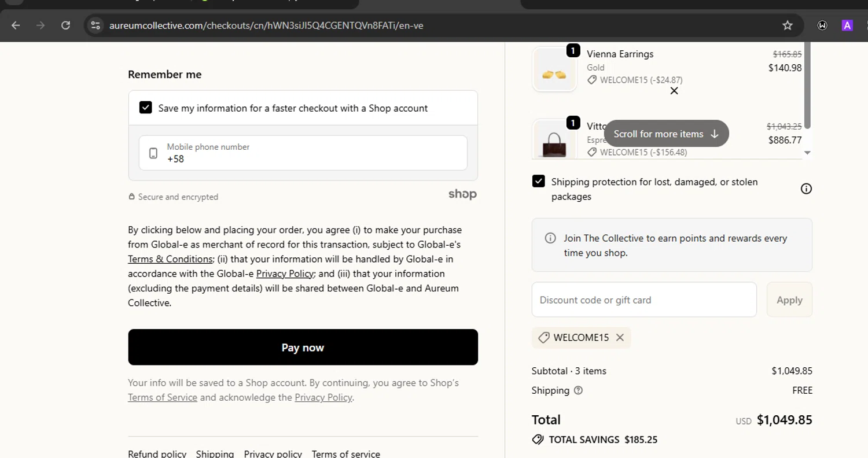Open the Shipping help question icon
This screenshot has height=458, width=868.
coord(578,390)
